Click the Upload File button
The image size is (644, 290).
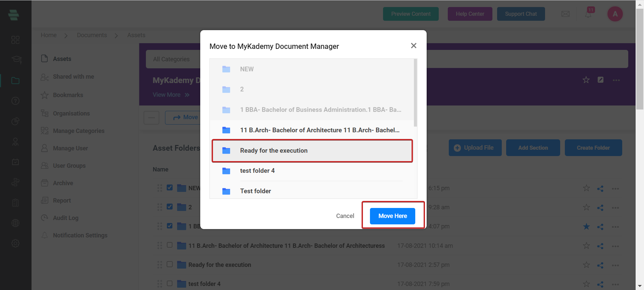475,148
